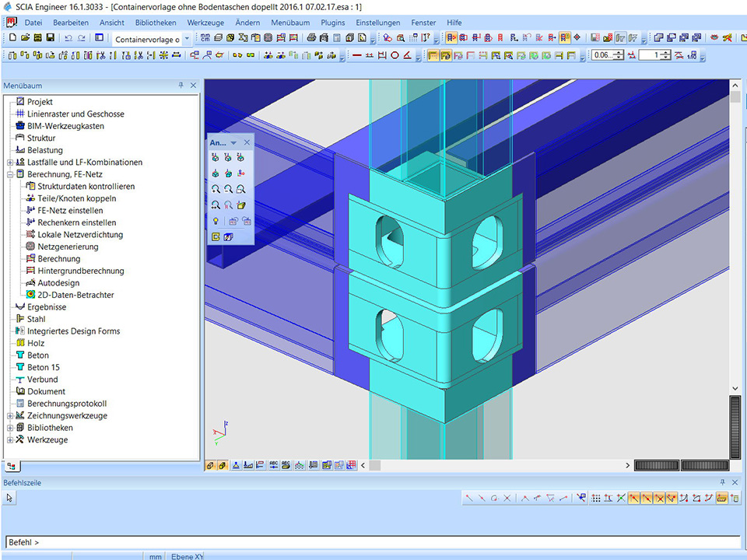The width and height of the screenshot is (747, 560).
Task: Open the Plugins menu
Action: tap(333, 23)
